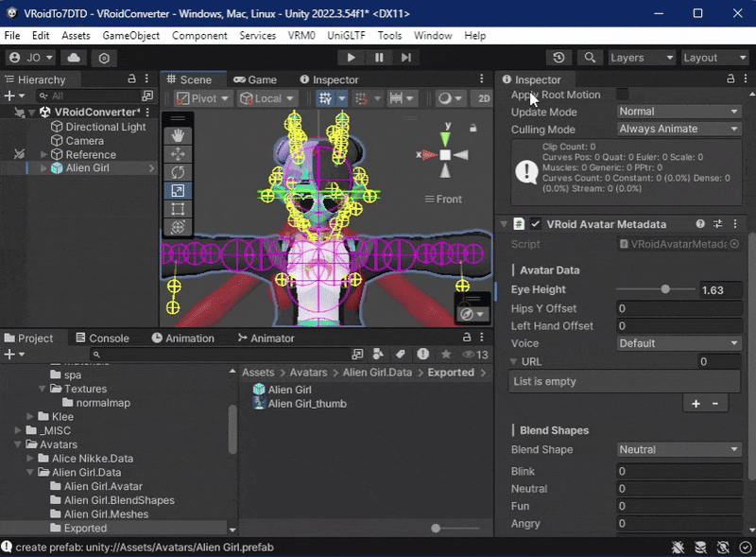This screenshot has width=756, height=557.
Task: Collapse the Avatars folder in Project
Action: (x=18, y=444)
